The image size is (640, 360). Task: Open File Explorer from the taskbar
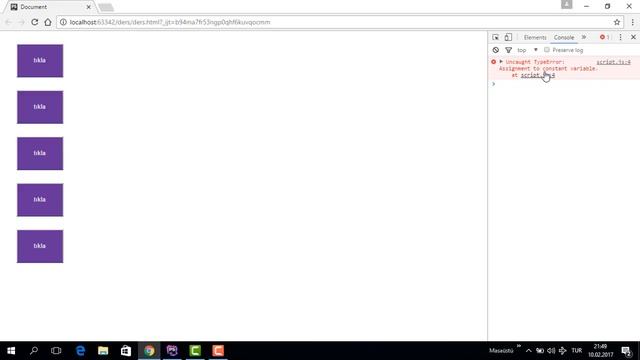[x=103, y=351]
